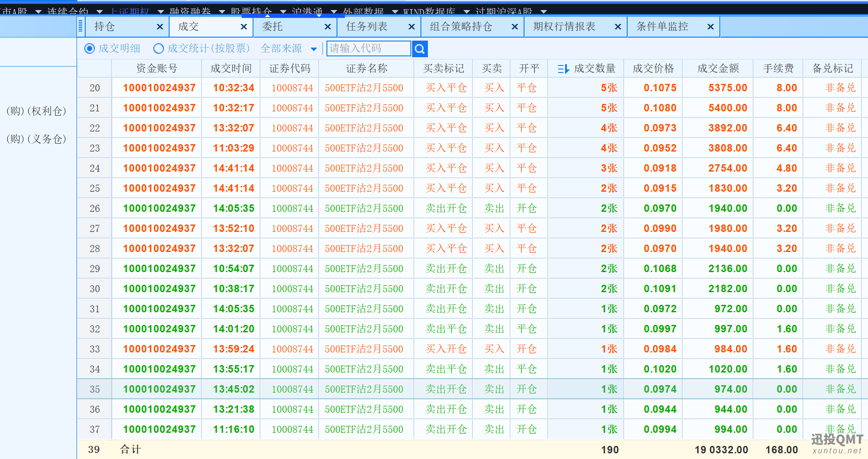The width and height of the screenshot is (868, 459).
Task: Expand the 过期沪深A股 dropdown arrow in the top bar
Action: click(544, 11)
